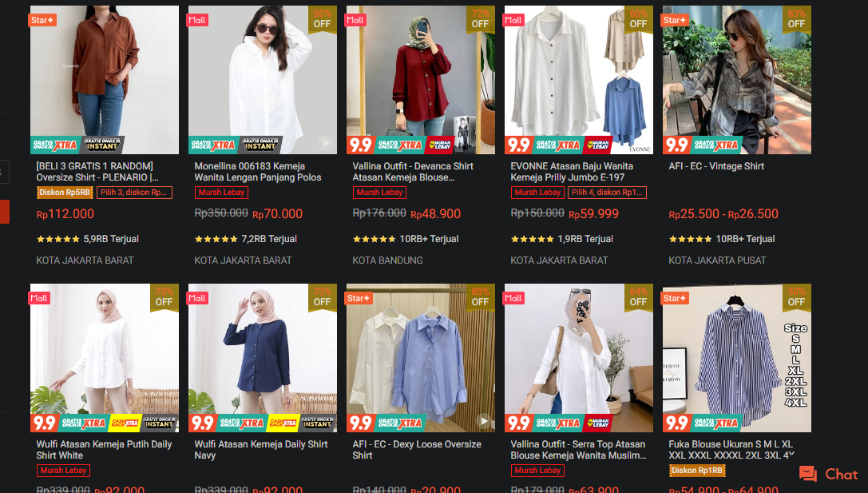Screen dimensions: 868x493
Task: Open Vallina Serra Top product image
Action: tap(578, 358)
